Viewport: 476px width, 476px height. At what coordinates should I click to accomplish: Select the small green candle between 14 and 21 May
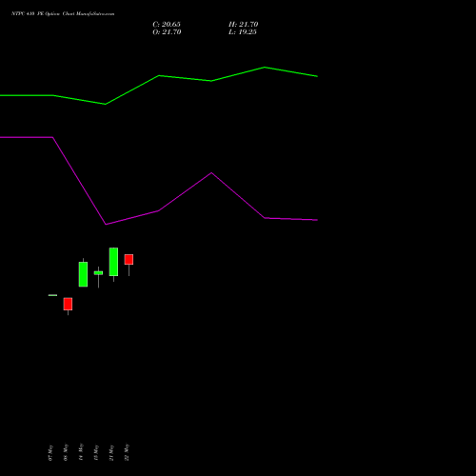[98, 273]
